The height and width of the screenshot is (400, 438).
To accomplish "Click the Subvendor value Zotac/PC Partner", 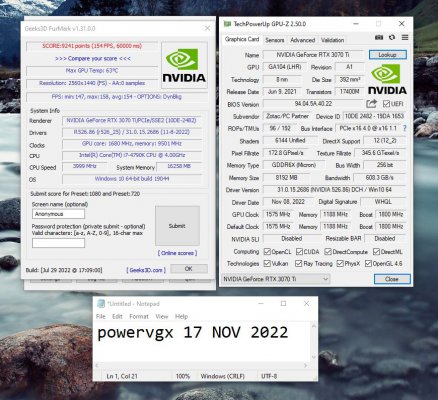I will (x=287, y=116).
